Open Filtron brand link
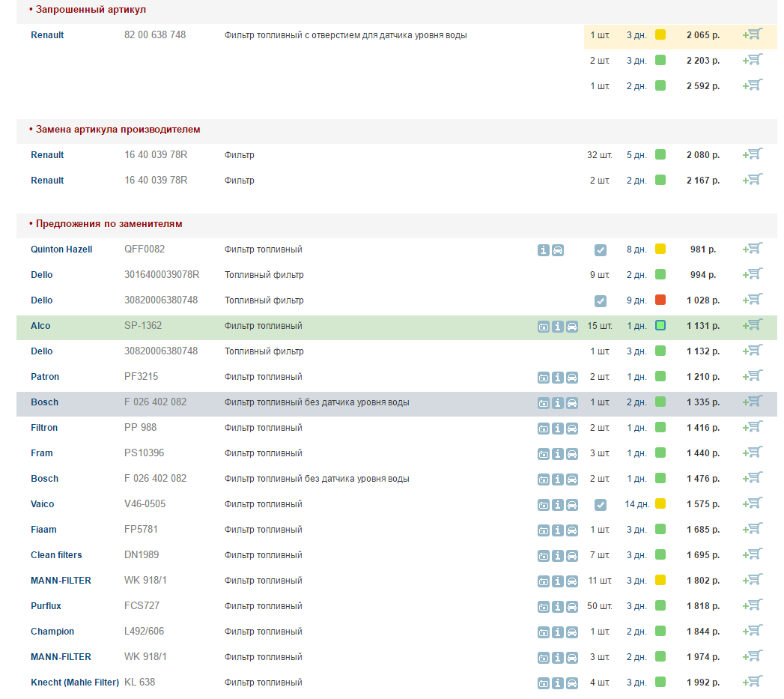Image resolution: width=784 pixels, height=699 pixels. point(44,428)
